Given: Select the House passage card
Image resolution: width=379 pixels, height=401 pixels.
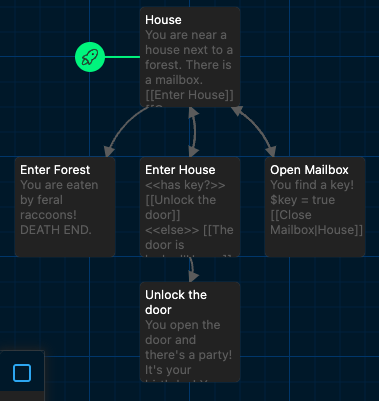Looking at the screenshot, I should (x=190, y=57).
